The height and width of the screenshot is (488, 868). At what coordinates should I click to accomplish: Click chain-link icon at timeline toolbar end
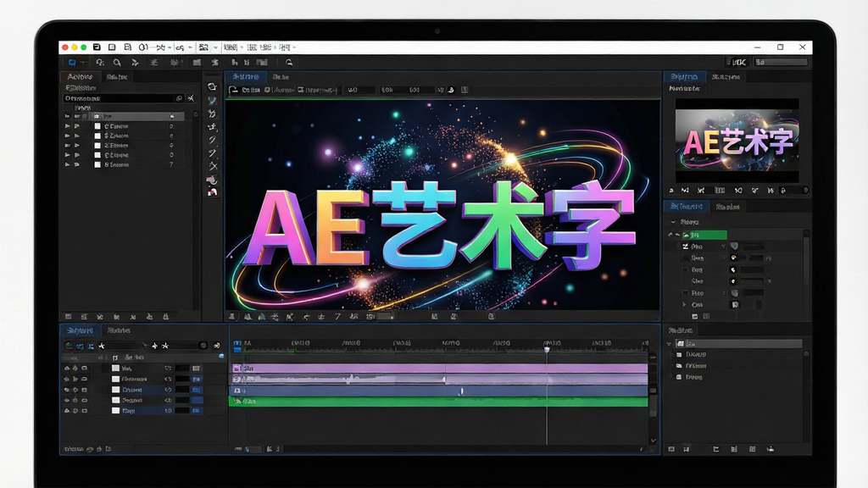coord(217,346)
